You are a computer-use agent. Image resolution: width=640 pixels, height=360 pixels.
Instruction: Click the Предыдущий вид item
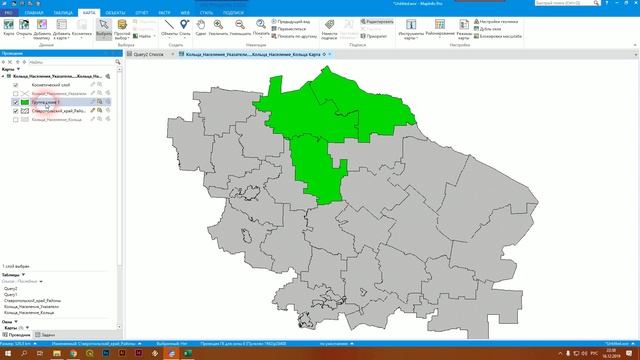(x=291, y=21)
